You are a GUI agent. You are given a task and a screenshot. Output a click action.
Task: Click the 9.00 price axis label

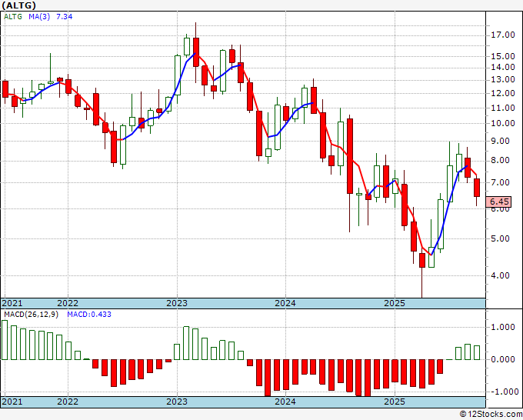pos(501,141)
